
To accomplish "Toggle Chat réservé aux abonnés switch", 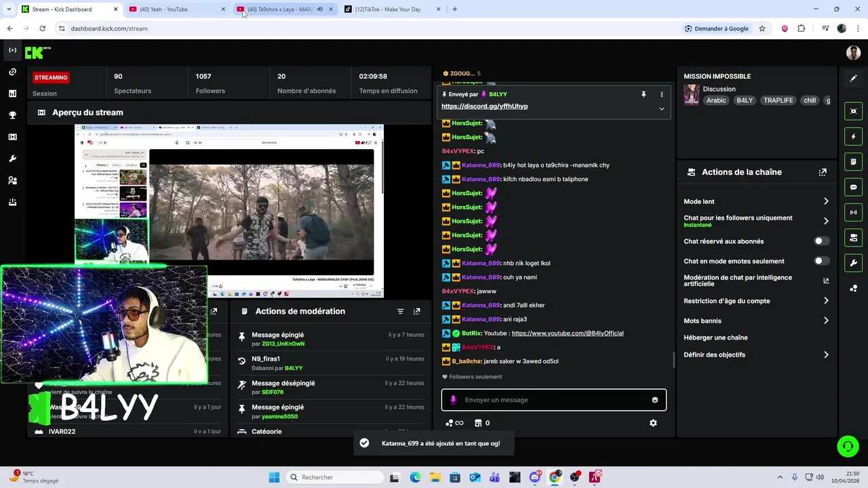I will pyautogui.click(x=821, y=241).
